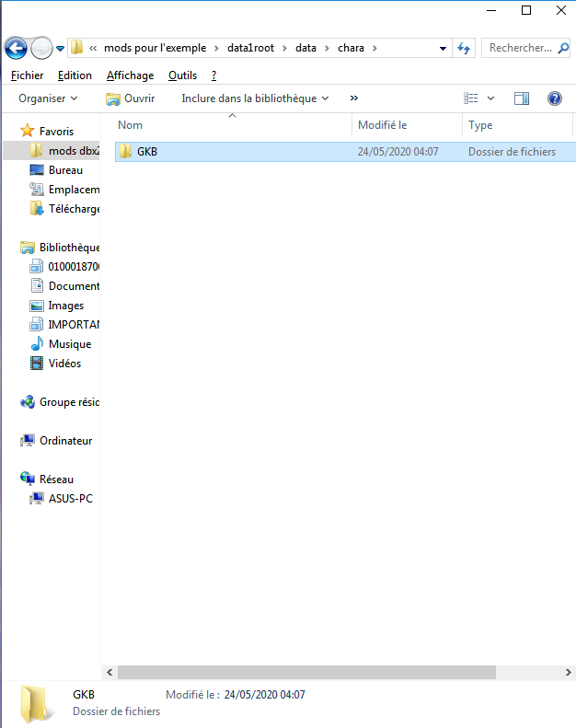Open the Outils menu
Viewport: 576px width, 728px height.
click(182, 75)
